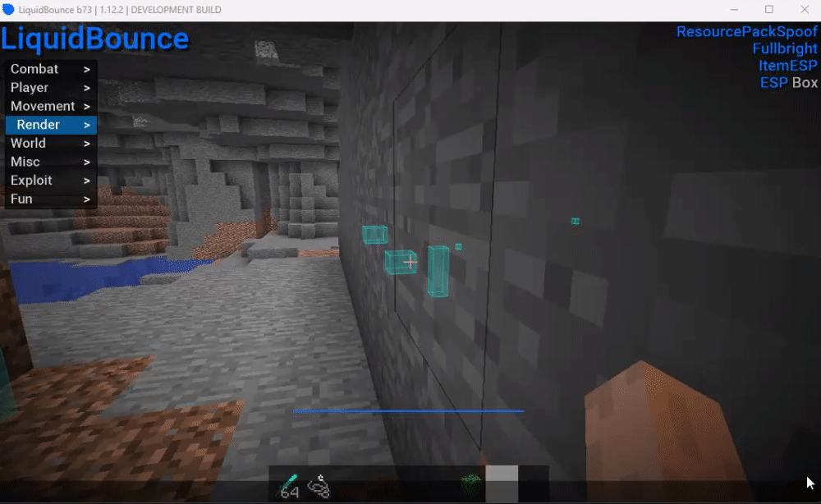Screen dimensions: 821x504
Task: Minimize the LiquidBounce window
Action: (x=734, y=9)
